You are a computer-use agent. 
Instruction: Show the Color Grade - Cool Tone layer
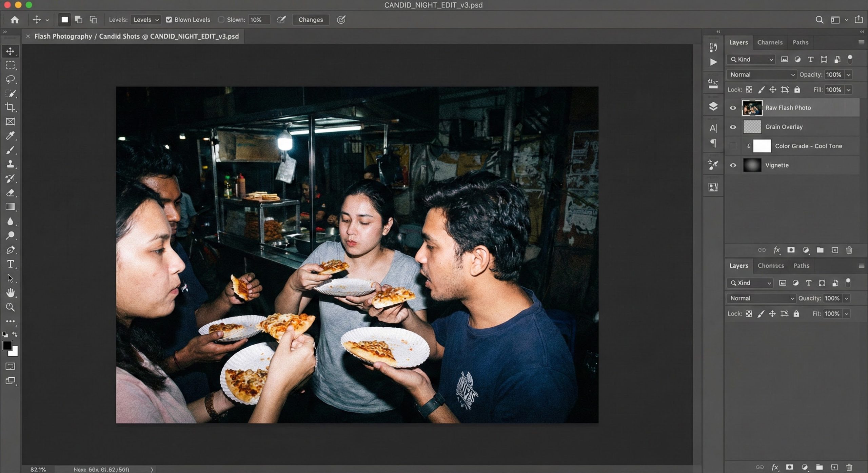pos(733,146)
